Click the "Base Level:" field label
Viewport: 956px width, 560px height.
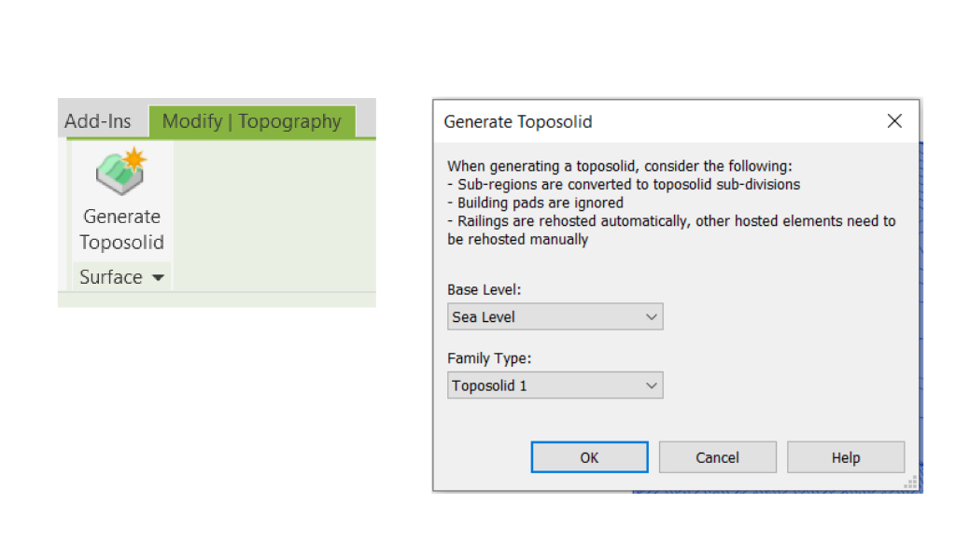(x=484, y=290)
